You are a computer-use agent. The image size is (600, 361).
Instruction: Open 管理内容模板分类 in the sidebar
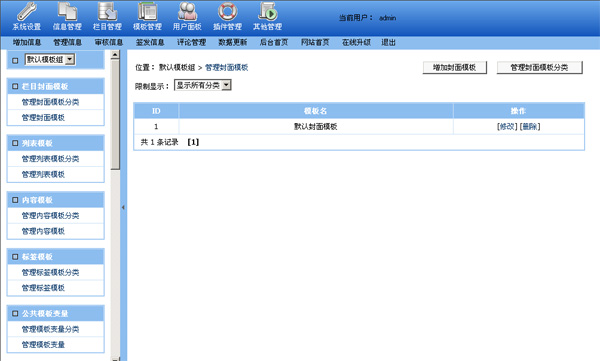(50, 216)
